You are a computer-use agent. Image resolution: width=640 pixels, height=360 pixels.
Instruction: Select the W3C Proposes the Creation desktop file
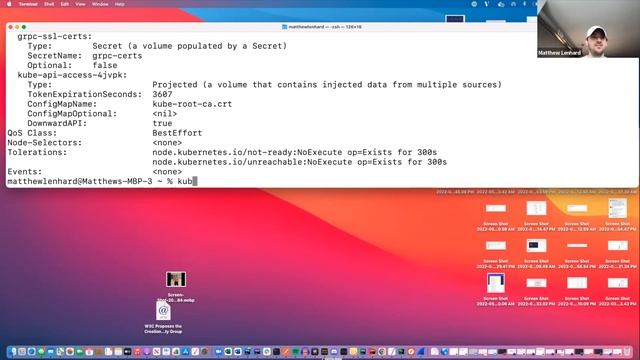click(163, 318)
